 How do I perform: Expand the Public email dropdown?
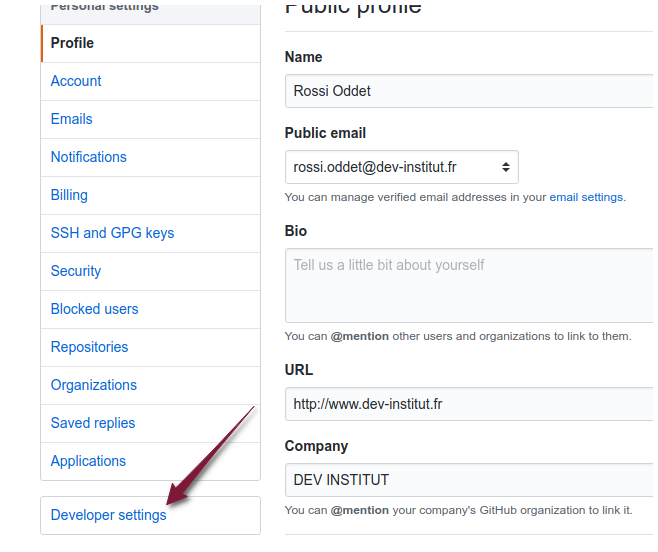(400, 167)
